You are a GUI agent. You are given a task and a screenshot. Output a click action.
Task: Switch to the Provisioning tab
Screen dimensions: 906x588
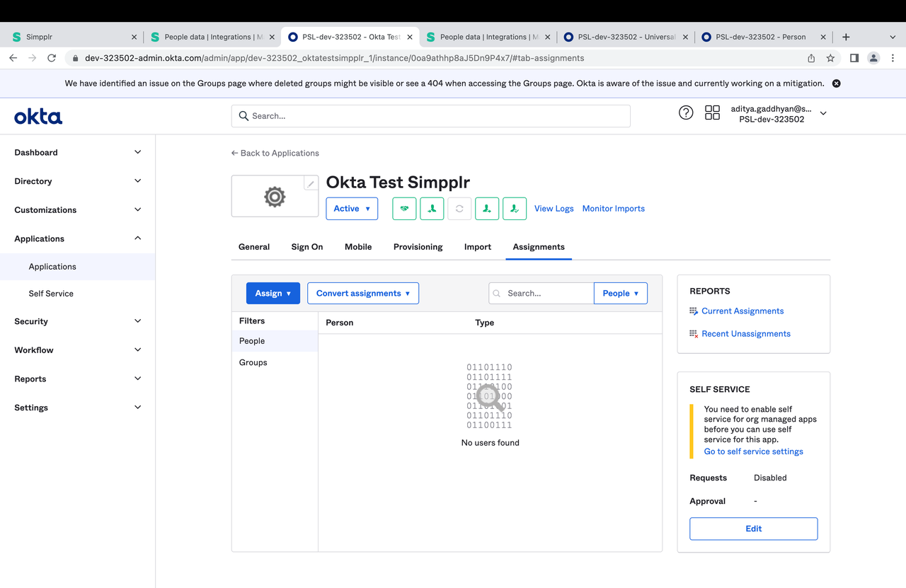(418, 247)
